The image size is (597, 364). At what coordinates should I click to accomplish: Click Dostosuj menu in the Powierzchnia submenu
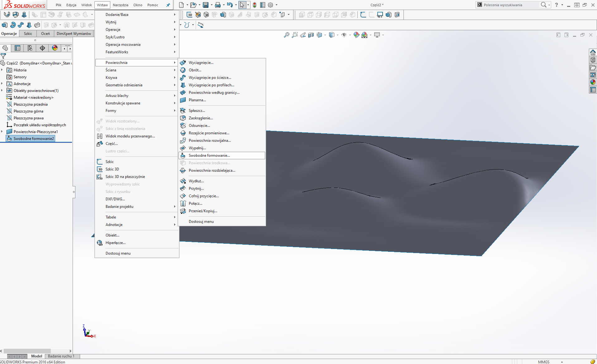point(222,222)
